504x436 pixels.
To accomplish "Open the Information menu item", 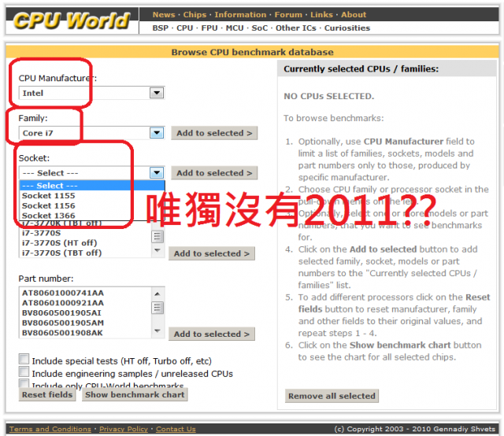I will click(240, 14).
